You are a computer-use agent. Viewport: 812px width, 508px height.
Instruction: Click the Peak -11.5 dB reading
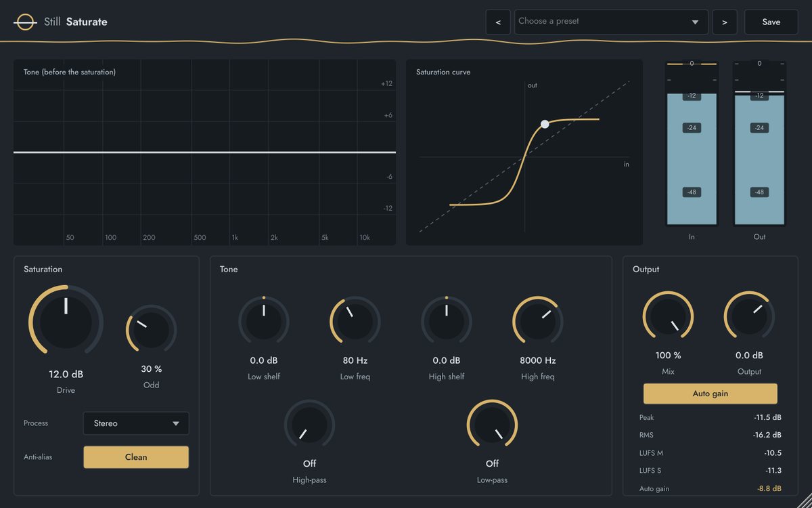[710, 418]
